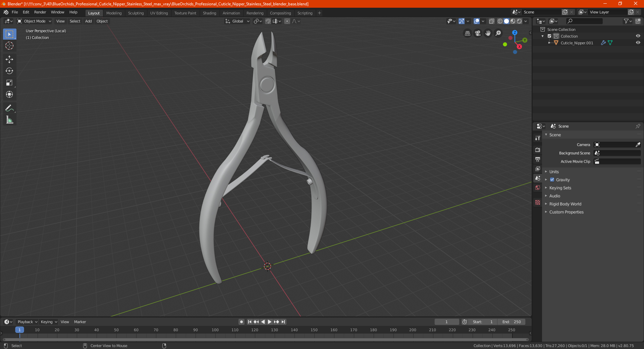
Task: Toggle the camera view button
Action: pos(478,33)
